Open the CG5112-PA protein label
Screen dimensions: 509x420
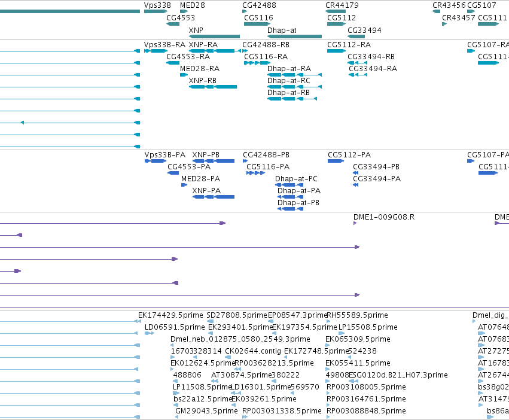point(349,155)
